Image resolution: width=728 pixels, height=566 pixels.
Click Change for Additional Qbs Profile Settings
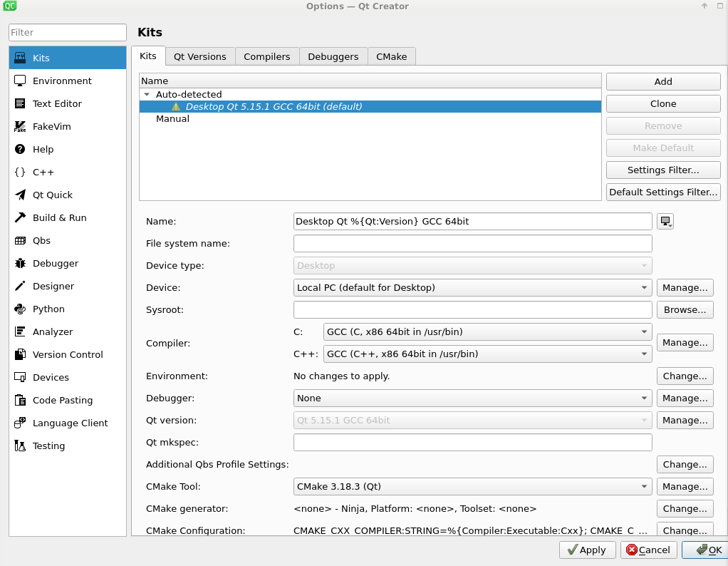click(x=685, y=464)
